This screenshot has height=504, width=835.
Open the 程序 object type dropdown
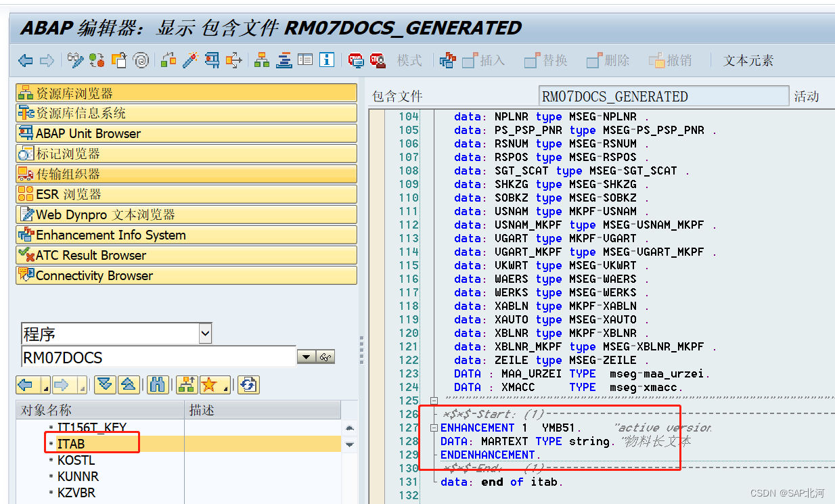point(205,333)
